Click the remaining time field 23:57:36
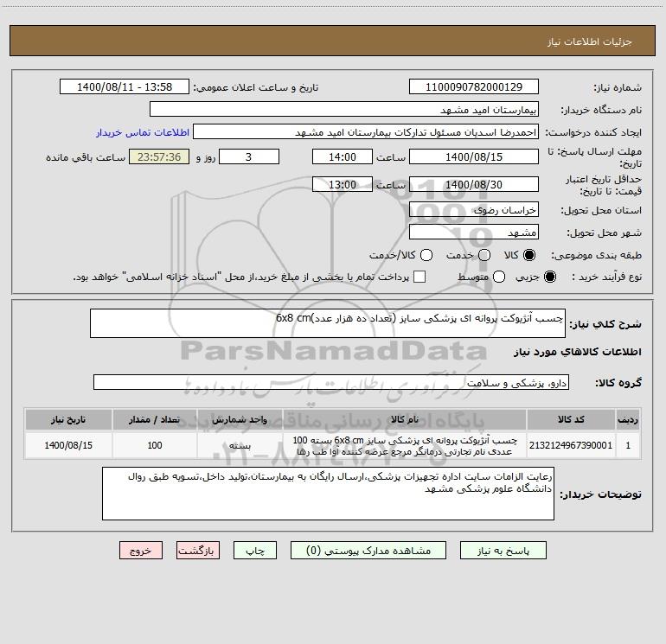 click(x=159, y=156)
